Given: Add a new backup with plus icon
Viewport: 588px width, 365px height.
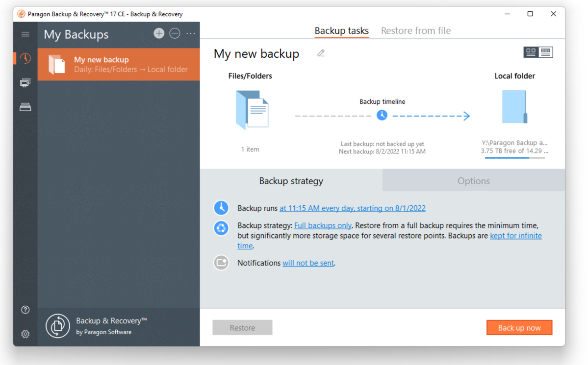Looking at the screenshot, I should [159, 33].
